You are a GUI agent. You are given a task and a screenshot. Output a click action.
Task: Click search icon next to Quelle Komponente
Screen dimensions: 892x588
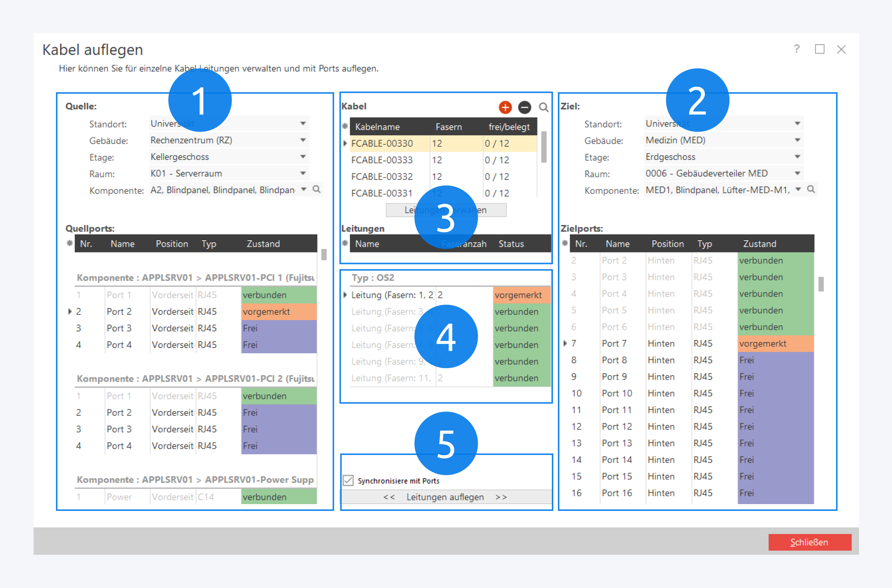pyautogui.click(x=317, y=189)
